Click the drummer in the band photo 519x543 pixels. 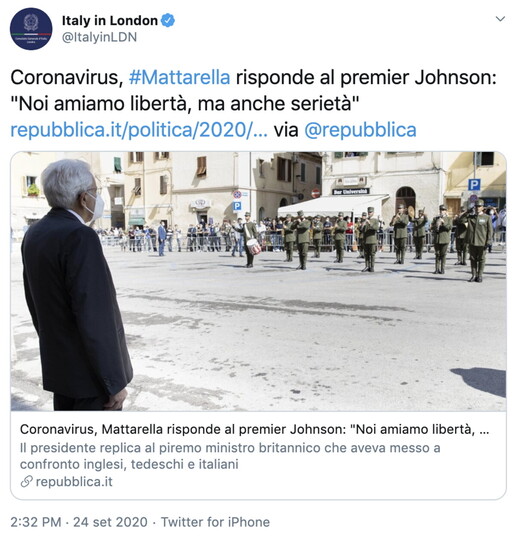tap(250, 239)
